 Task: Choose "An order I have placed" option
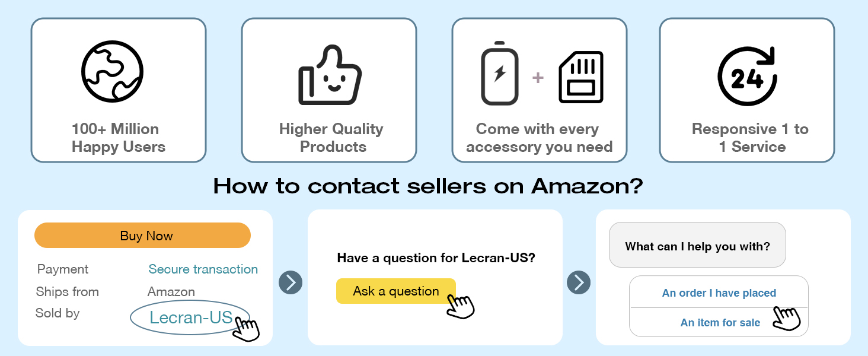719,293
